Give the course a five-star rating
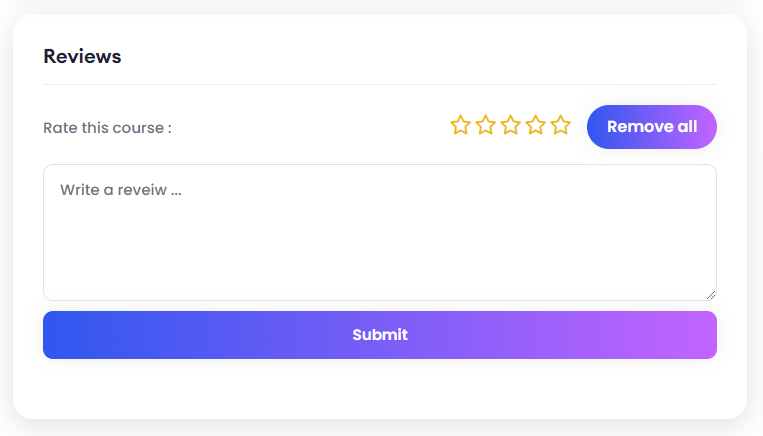 pyautogui.click(x=560, y=126)
